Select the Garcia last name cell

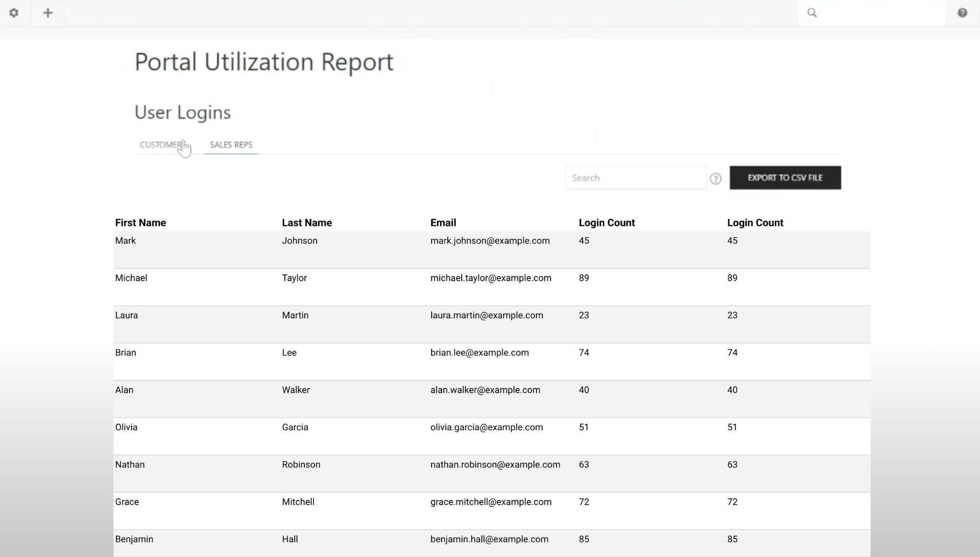point(295,428)
